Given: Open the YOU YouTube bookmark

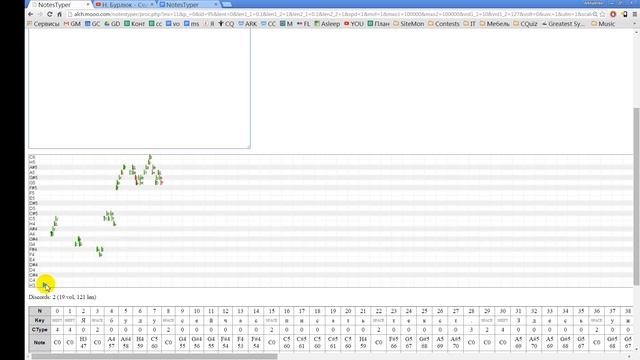Looking at the screenshot, I should coord(353,24).
